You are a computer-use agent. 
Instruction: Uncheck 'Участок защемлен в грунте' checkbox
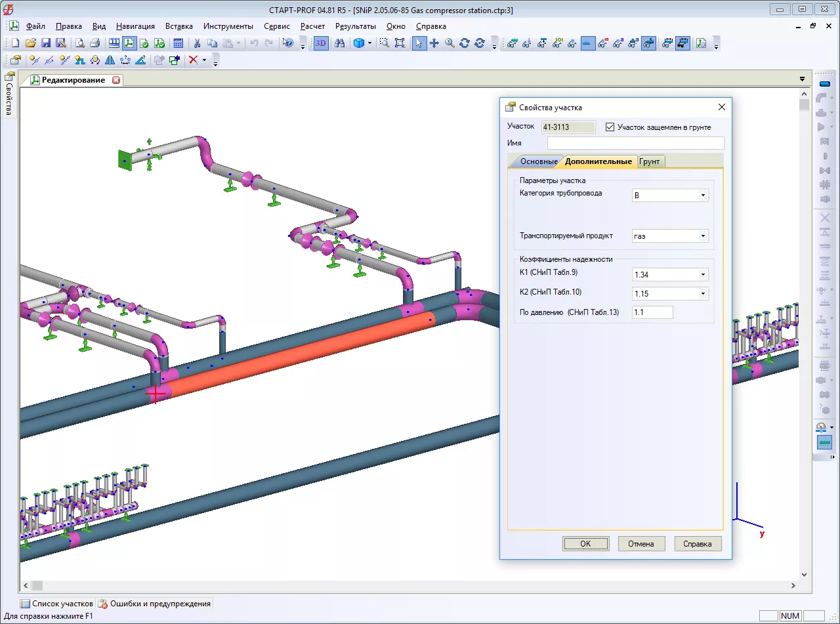610,127
